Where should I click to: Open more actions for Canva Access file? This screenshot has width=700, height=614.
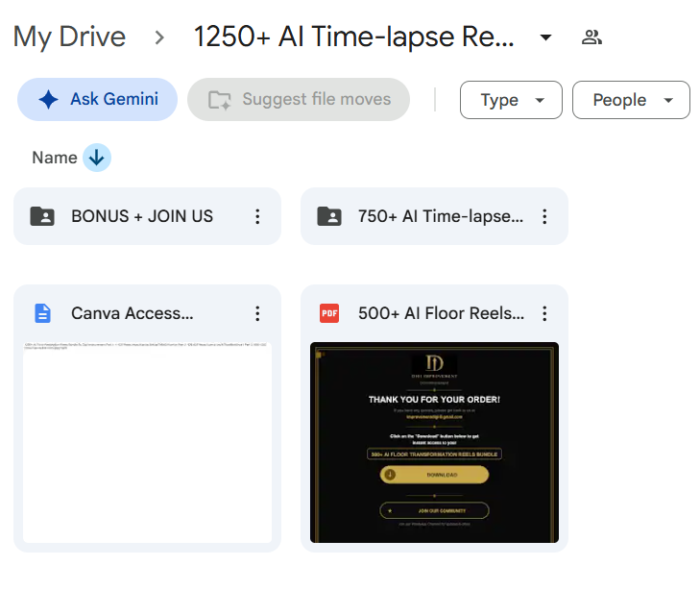pos(257,313)
